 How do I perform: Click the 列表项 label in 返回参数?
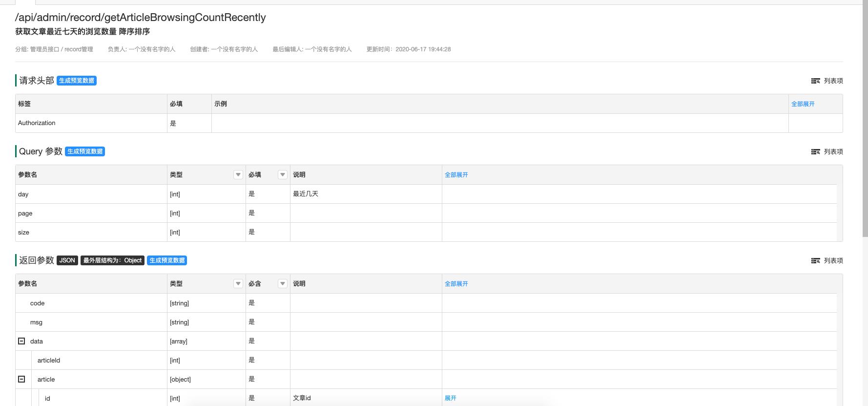(833, 261)
